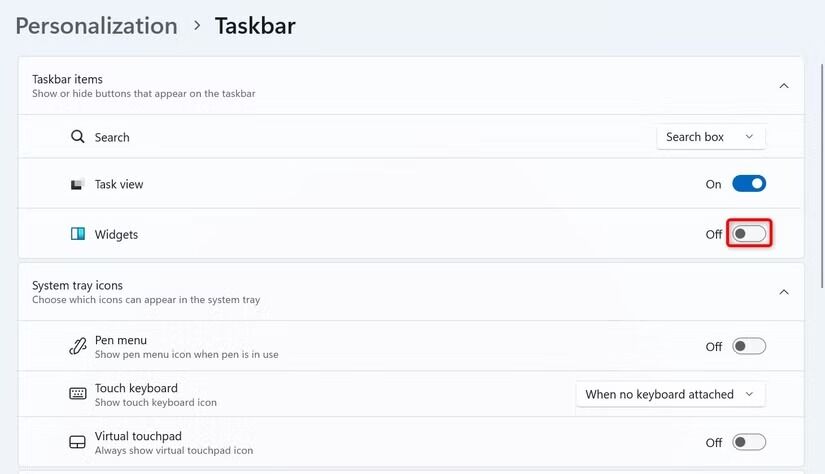825x474 pixels.
Task: Enable the Virtual touchpad toggle
Action: 749,442
